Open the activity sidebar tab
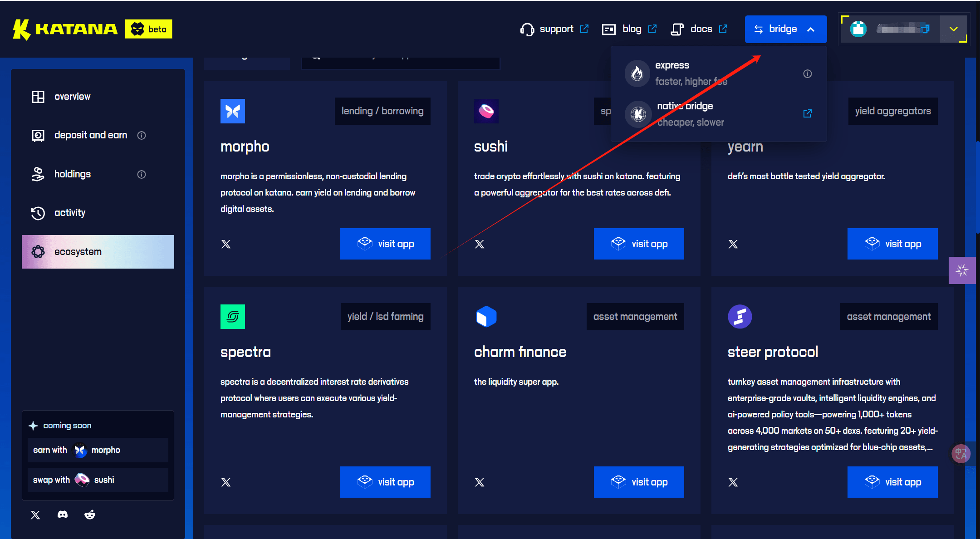 coord(70,213)
